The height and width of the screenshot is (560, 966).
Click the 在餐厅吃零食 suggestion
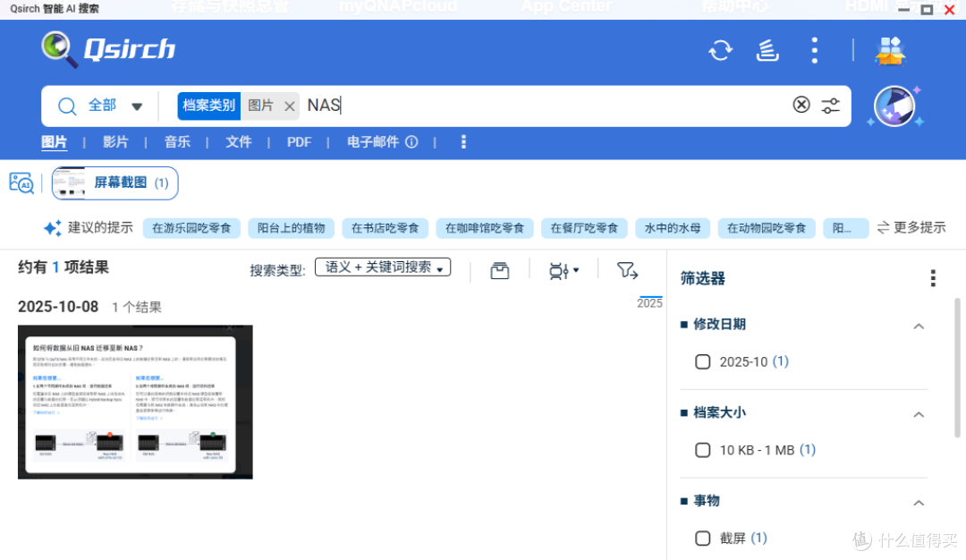pyautogui.click(x=584, y=228)
